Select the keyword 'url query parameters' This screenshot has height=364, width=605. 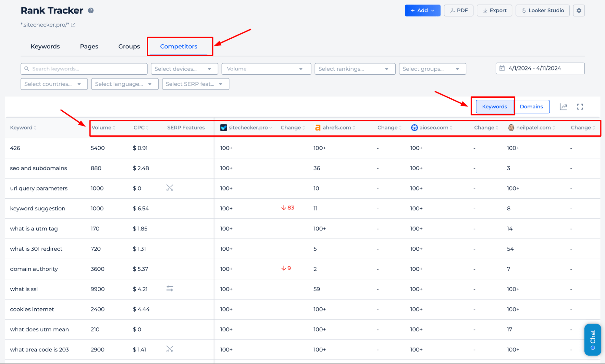point(39,188)
